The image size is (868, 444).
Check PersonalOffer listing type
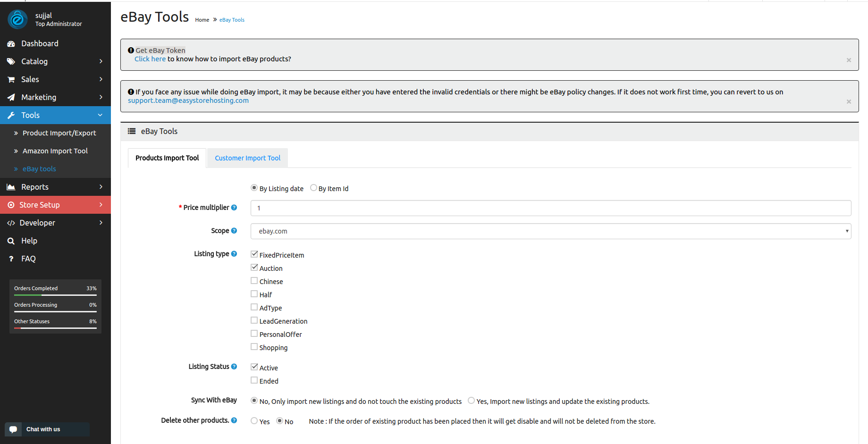(254, 334)
